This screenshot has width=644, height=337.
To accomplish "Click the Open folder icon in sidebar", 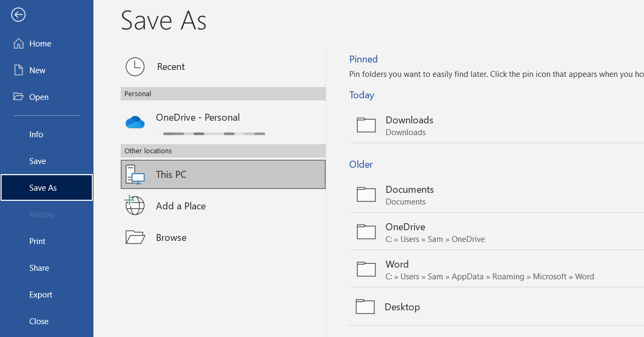I will tap(19, 97).
